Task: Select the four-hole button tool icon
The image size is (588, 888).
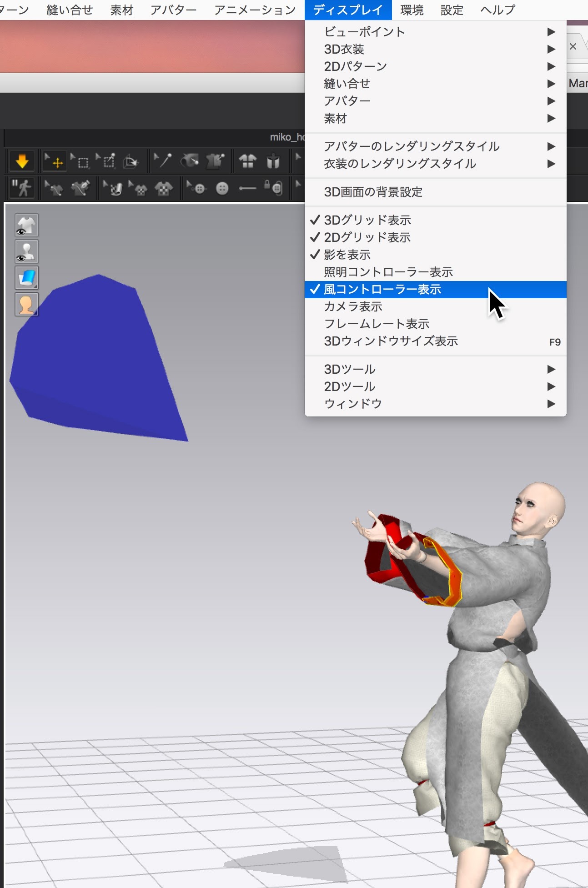Action: 222,188
